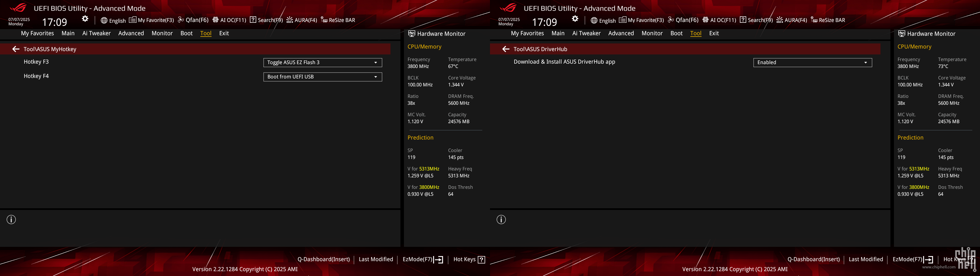Click English language label in left window
This screenshot has width=980, height=276.
[118, 21]
